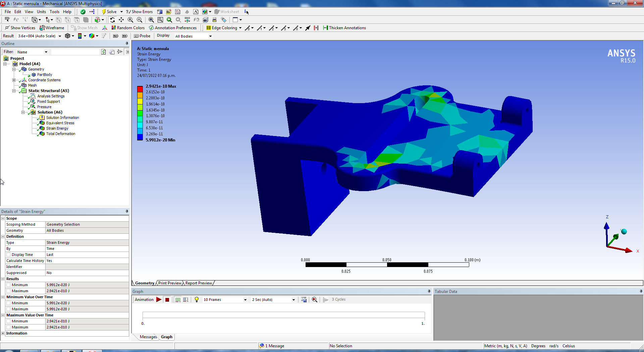Enable Random Colors display
The height and width of the screenshot is (352, 644).
[128, 28]
